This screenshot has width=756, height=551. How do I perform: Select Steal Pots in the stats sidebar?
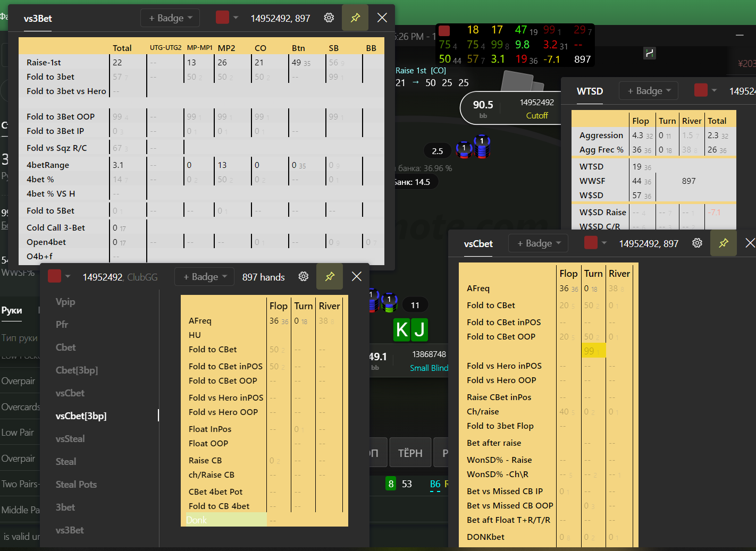coord(76,484)
